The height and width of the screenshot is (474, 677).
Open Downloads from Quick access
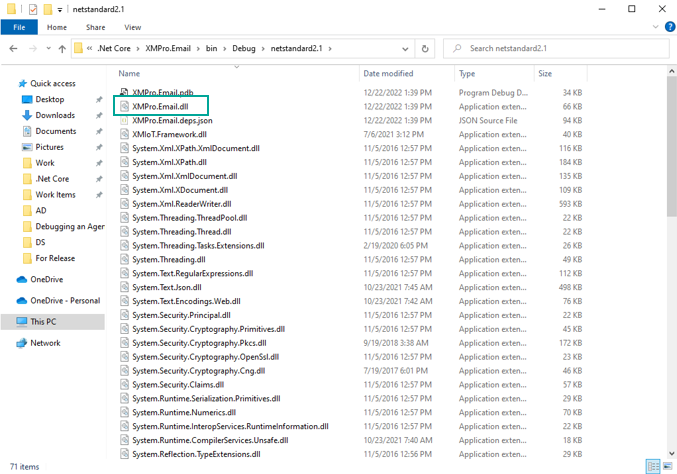click(55, 115)
